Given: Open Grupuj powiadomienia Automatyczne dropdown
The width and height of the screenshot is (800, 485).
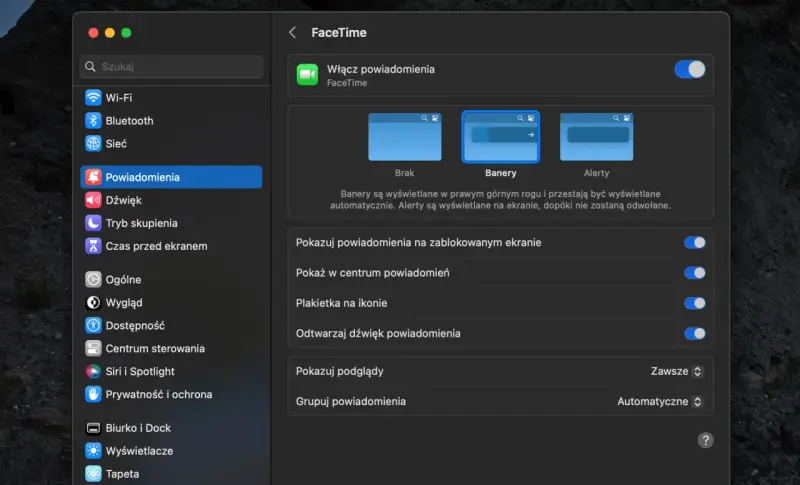Looking at the screenshot, I should [x=660, y=401].
